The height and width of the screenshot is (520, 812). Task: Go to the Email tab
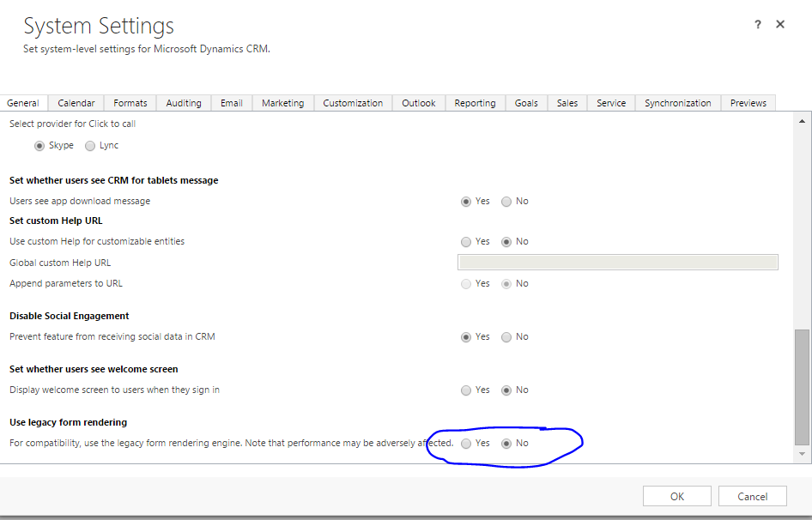[232, 103]
